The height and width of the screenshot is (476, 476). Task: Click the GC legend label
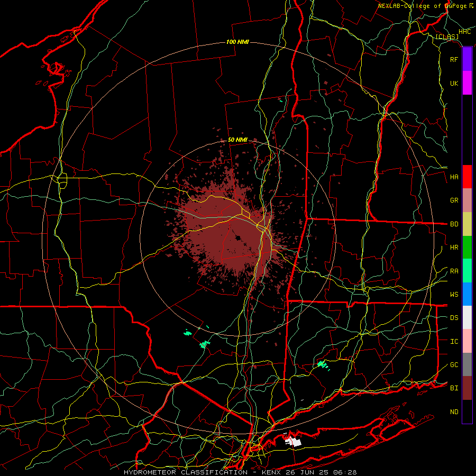454,365
